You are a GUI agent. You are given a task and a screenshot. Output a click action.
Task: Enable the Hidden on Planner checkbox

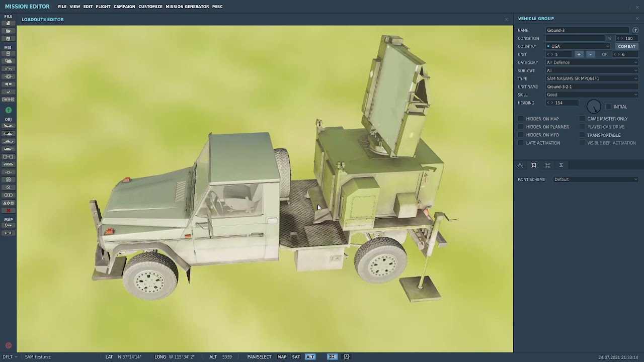point(521,127)
